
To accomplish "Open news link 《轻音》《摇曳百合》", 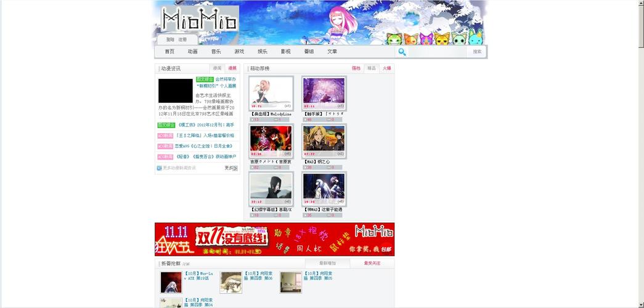I will [205, 157].
